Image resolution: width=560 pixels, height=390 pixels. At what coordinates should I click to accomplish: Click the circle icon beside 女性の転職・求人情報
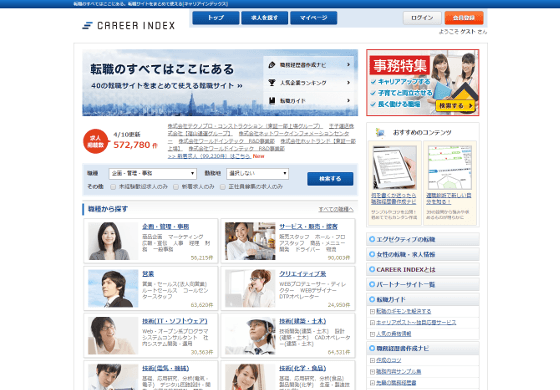pyautogui.click(x=372, y=254)
